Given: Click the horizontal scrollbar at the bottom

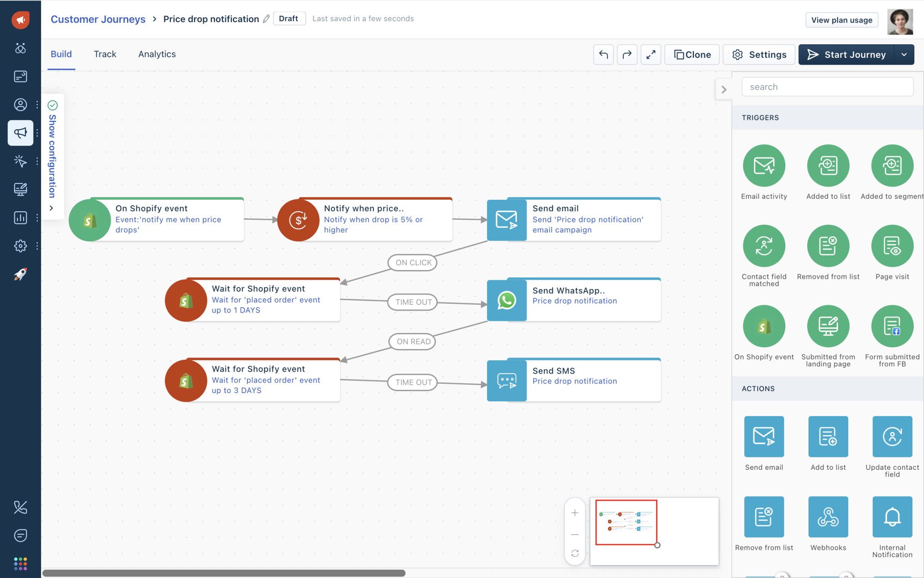Looking at the screenshot, I should coord(224,573).
